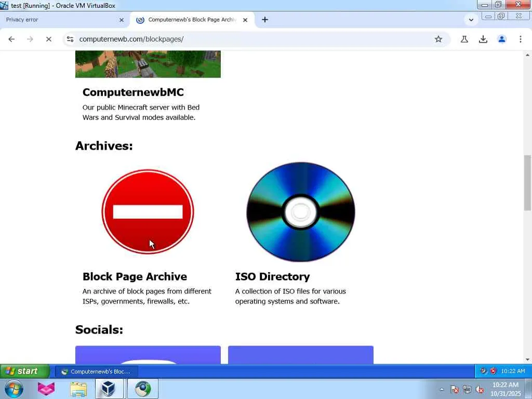Screen dimensions: 532x399
Task: Select the Computernewb's Bloc... XP taskbar button
Action: pyautogui.click(x=97, y=371)
